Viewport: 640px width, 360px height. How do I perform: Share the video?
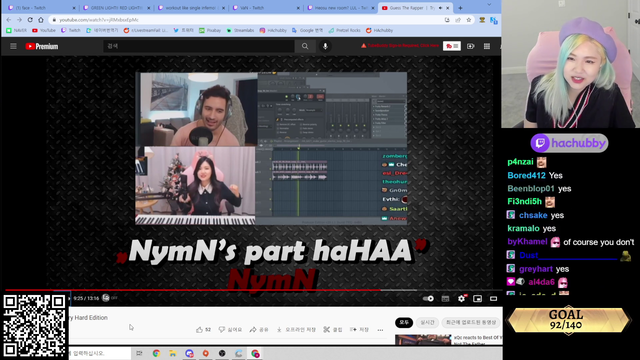[x=259, y=329]
